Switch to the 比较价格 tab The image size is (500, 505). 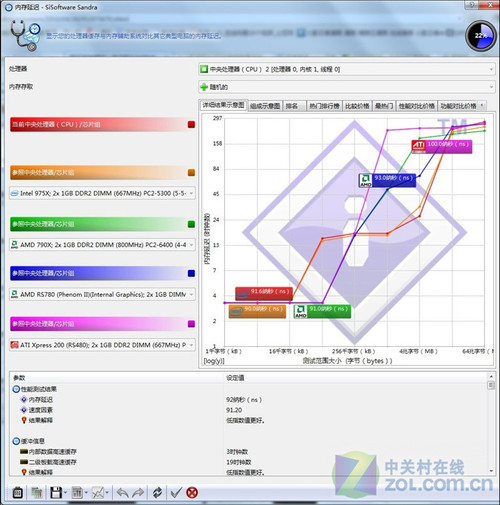[357, 106]
